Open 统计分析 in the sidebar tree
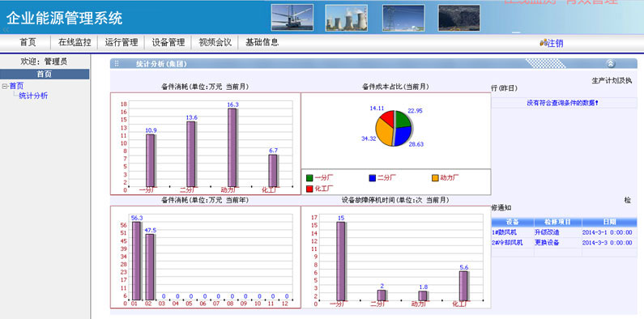 point(33,96)
